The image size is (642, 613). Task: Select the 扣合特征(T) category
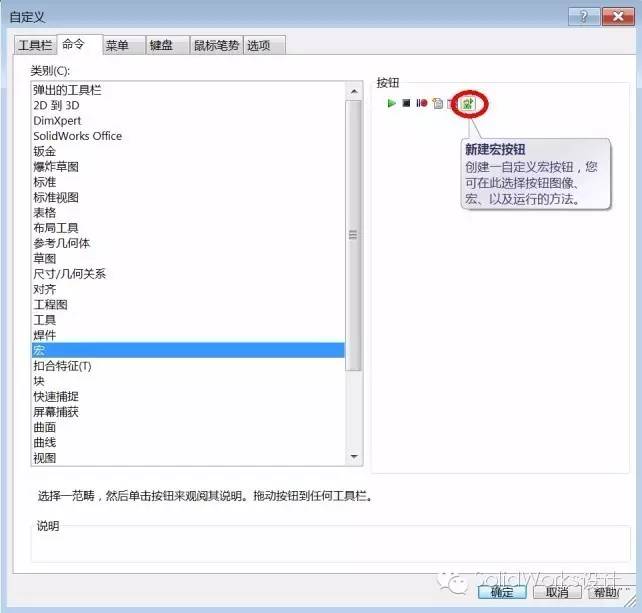(188, 366)
